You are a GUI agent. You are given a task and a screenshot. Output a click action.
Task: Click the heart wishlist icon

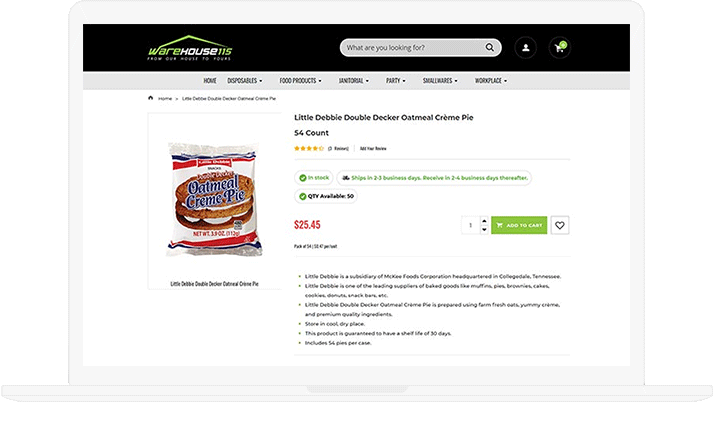(560, 225)
